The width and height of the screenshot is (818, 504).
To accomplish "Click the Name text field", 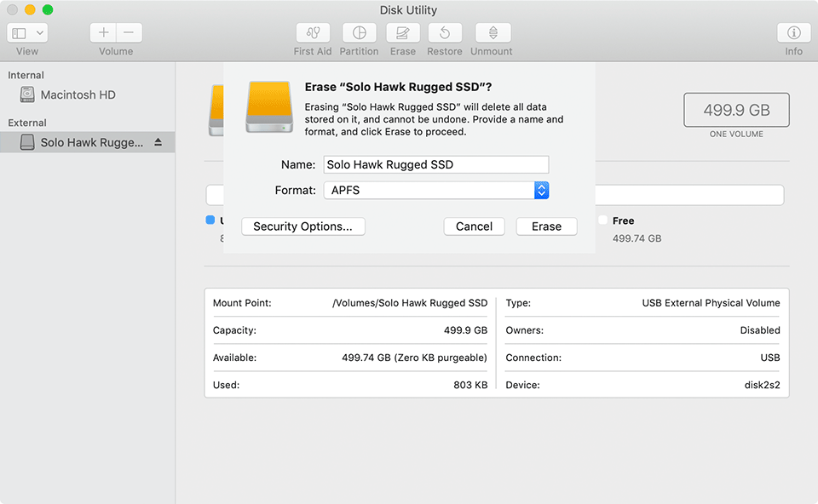I will pyautogui.click(x=435, y=165).
